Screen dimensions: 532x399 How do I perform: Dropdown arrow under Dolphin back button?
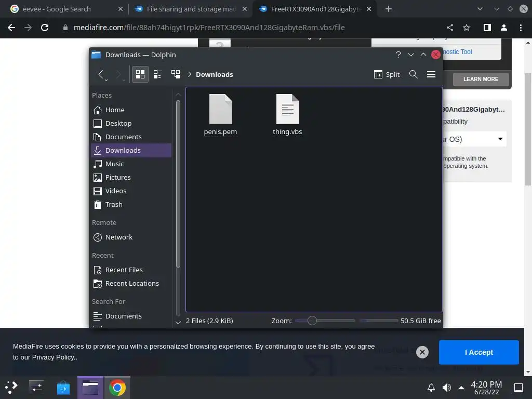pos(106,80)
